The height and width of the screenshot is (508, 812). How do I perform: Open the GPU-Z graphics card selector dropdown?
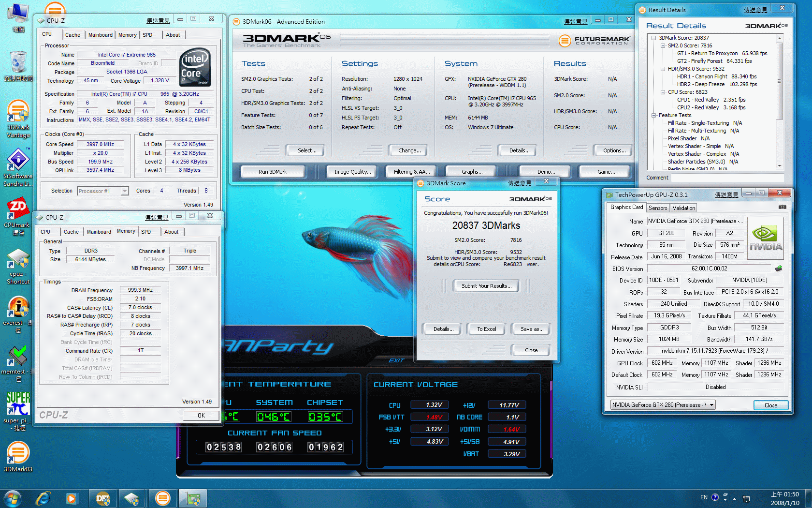(x=711, y=405)
